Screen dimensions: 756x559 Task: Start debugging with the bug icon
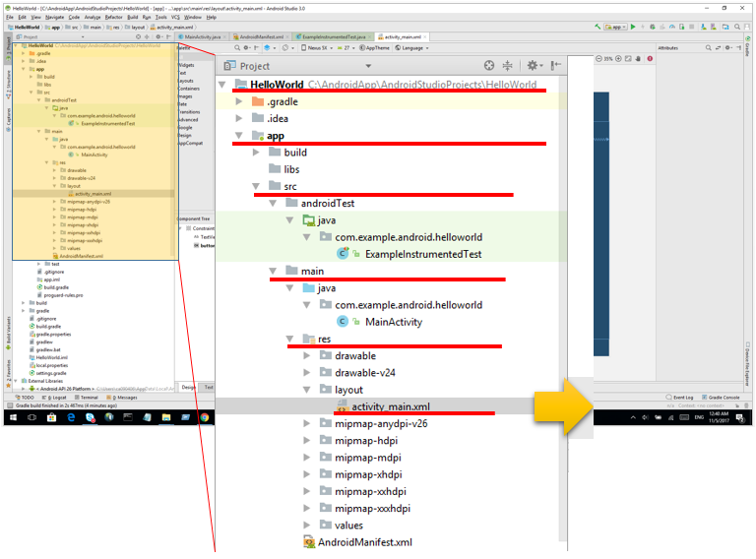[x=653, y=27]
